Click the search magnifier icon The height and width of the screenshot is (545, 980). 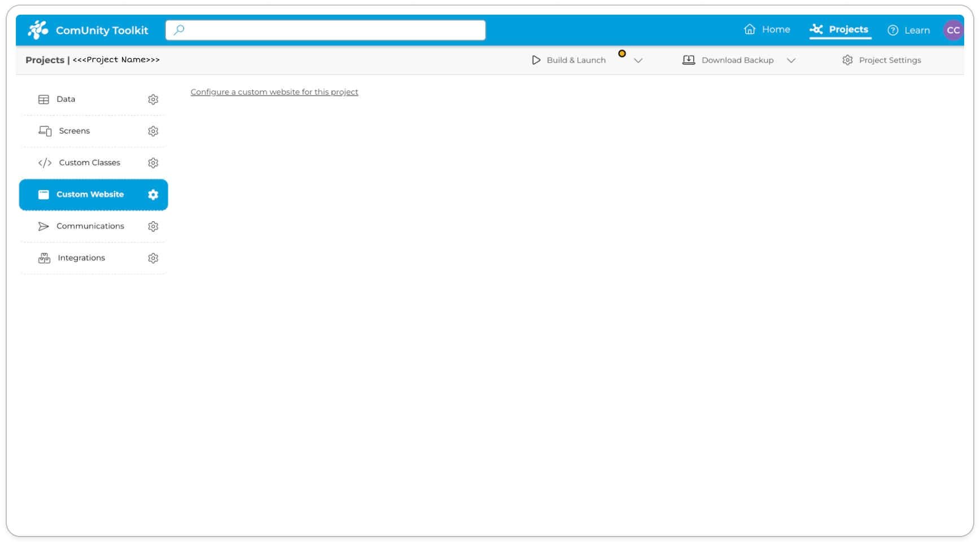click(179, 30)
